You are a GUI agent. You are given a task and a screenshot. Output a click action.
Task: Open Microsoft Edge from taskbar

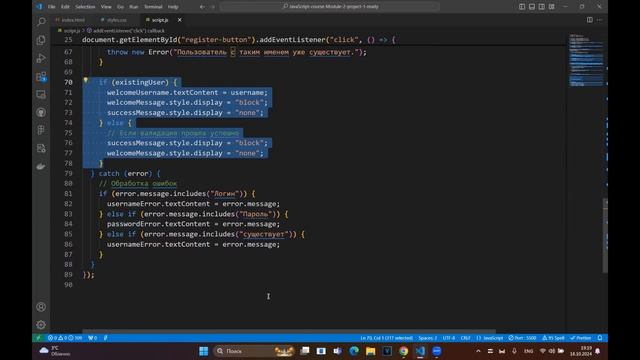354,351
